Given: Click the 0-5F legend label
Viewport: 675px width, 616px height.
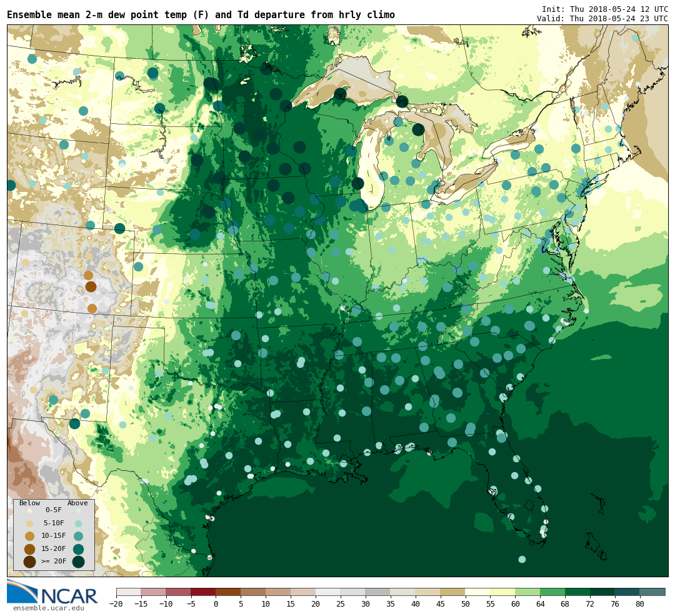Looking at the screenshot, I should click(53, 510).
